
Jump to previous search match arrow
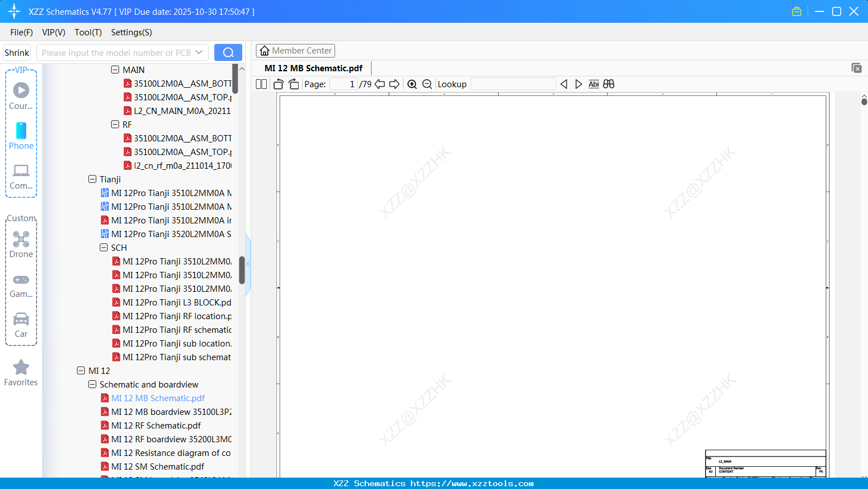tap(564, 84)
